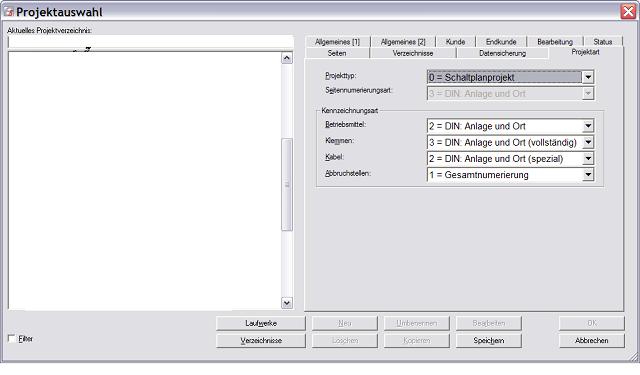Click the Speichern button
This screenshot has height=375, width=640.
click(489, 340)
